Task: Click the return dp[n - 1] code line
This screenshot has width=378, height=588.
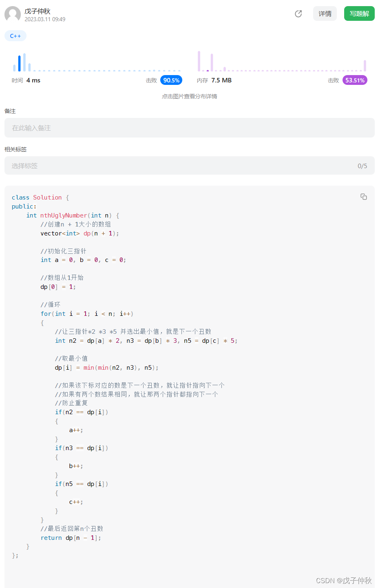Action: (x=71, y=538)
